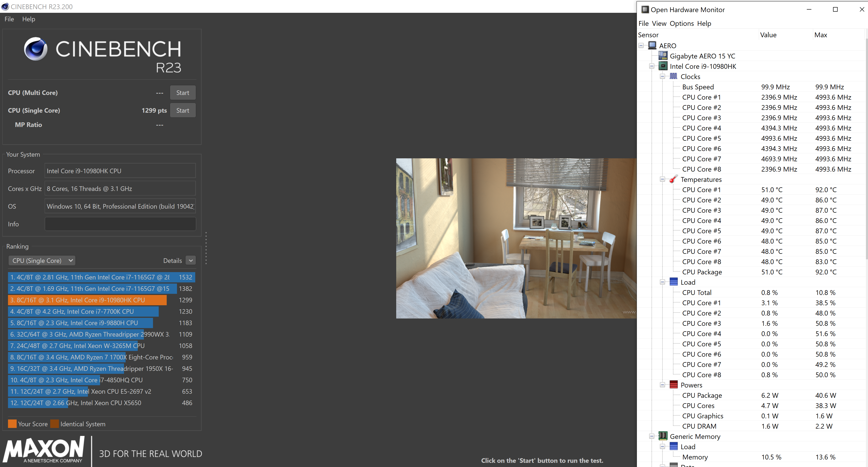The image size is (868, 467).
Task: Click the Cores x GHz field
Action: tap(120, 188)
